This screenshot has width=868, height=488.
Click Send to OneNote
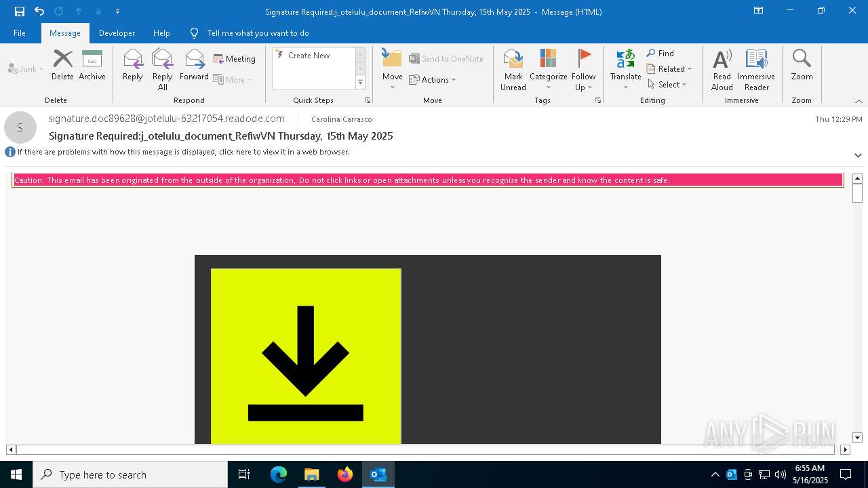click(446, 59)
